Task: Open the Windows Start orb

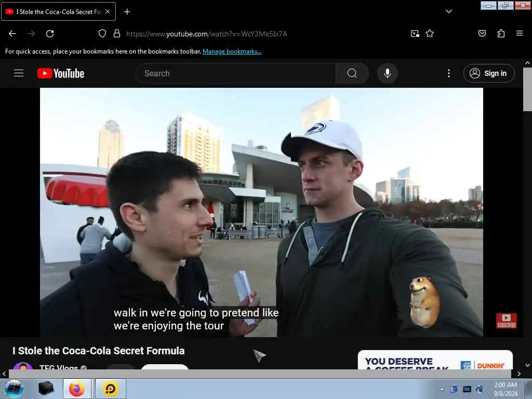Action: 14,389
